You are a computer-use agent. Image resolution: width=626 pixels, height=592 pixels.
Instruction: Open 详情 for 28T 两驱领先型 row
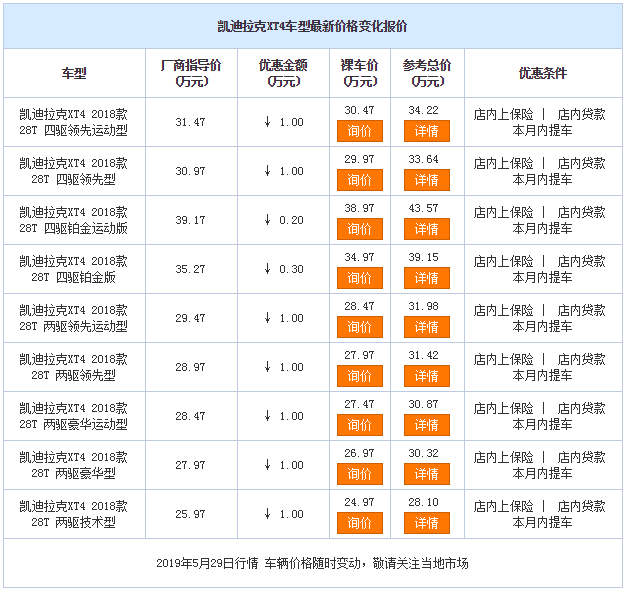click(x=426, y=376)
